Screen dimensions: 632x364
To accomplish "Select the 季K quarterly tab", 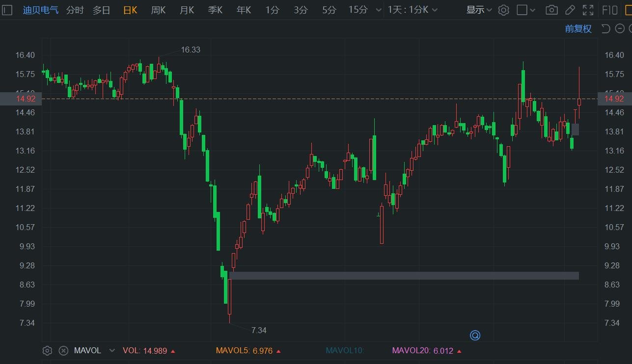I will (215, 10).
